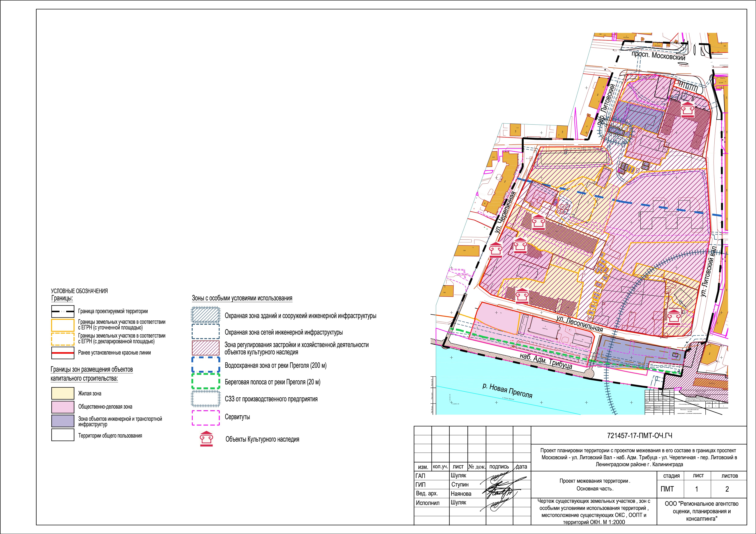Click the Зоны с особыми условиями использования heading

point(242,298)
